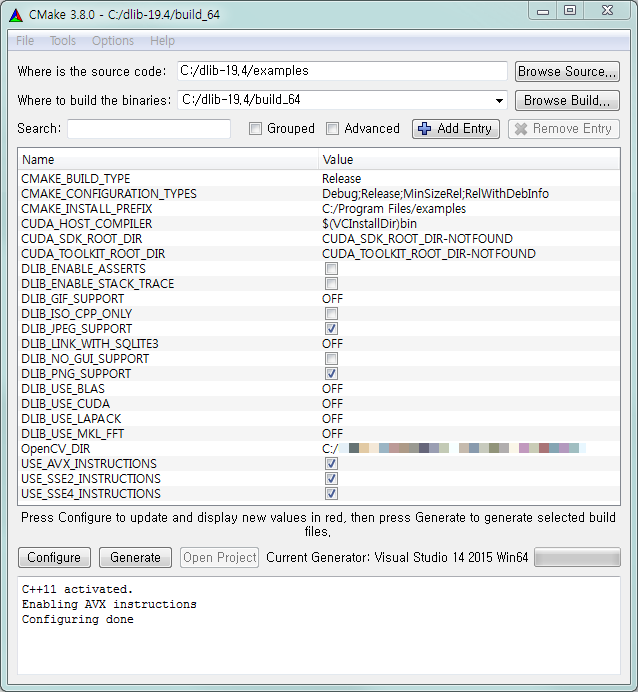The width and height of the screenshot is (638, 692).
Task: Click the CMake logo icon in title bar
Action: 14,11
